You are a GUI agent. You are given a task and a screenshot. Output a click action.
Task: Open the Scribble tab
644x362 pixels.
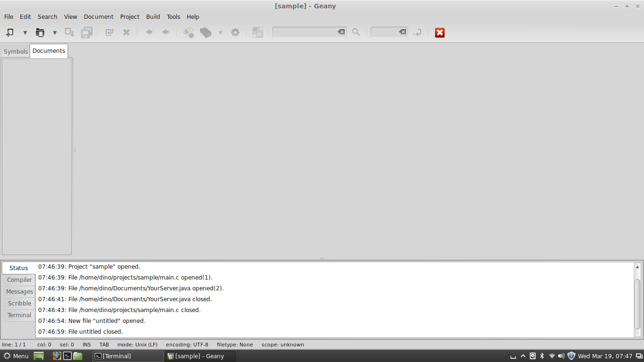tap(20, 303)
